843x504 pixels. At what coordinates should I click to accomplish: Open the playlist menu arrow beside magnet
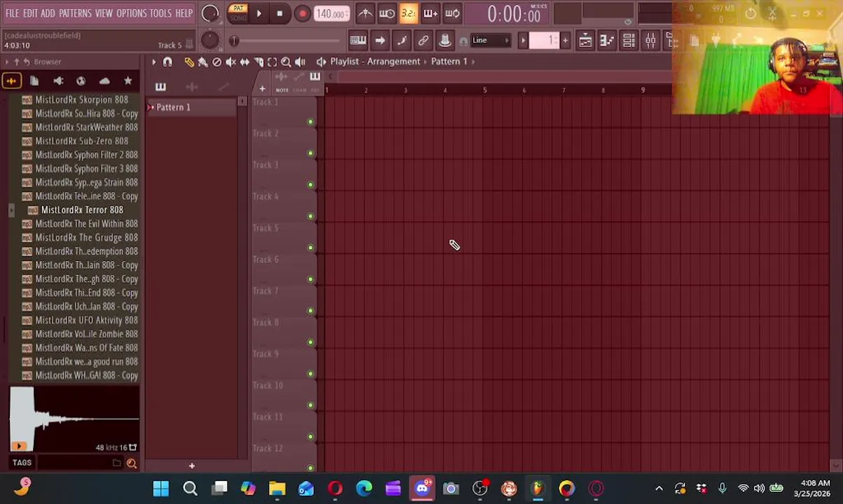tap(153, 62)
